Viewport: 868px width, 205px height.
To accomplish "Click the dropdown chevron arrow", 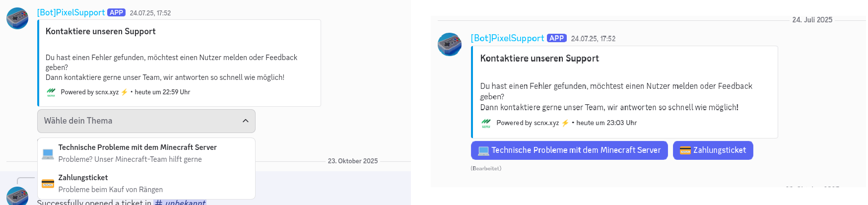I will click(245, 121).
